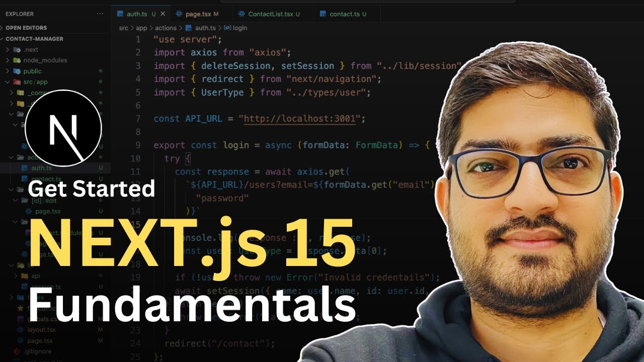Image resolution: width=644 pixels, height=362 pixels.
Task: Click "axios" import name on line 2
Action: tap(204, 52)
